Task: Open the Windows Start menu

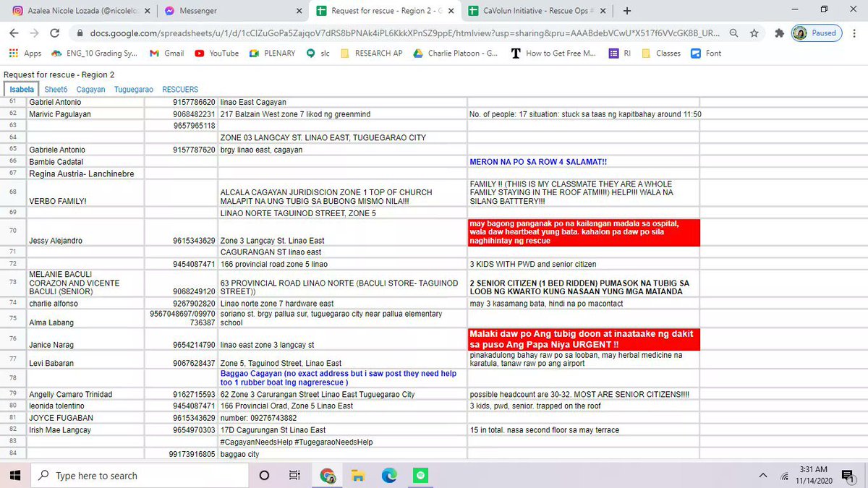Action: click(15, 475)
